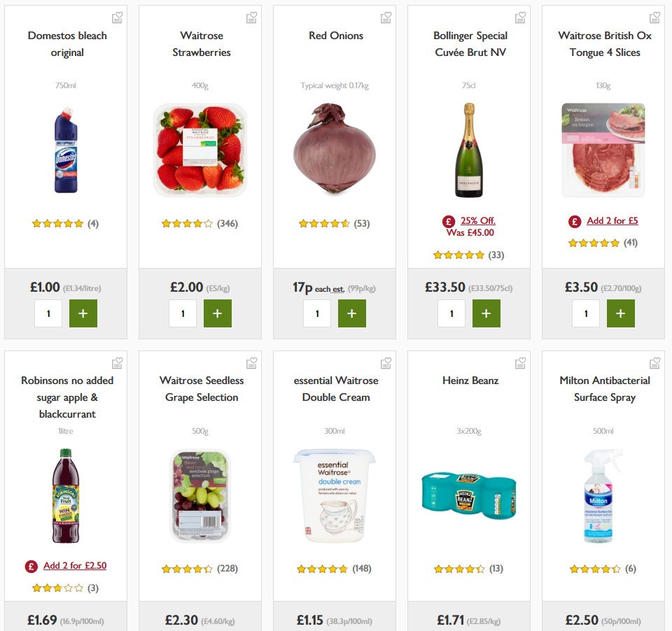This screenshot has width=672, height=631.
Task: Click the Ox Tongue quantity field
Action: point(586,313)
